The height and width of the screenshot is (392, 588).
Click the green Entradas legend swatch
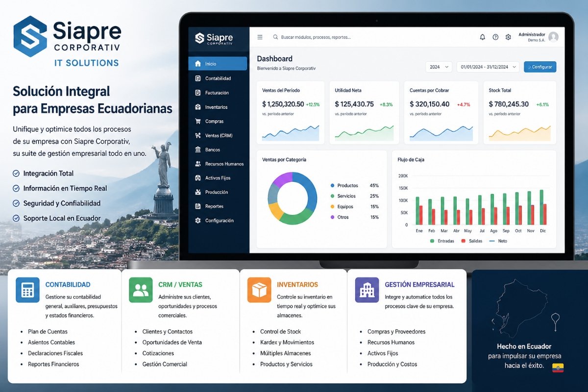tap(432, 241)
